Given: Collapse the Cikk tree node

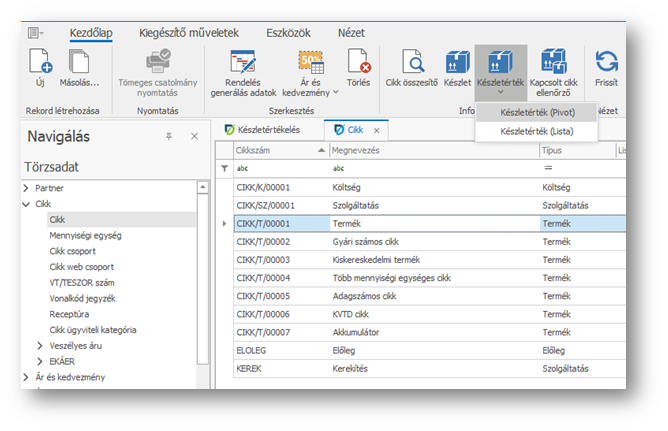Looking at the screenshot, I should [26, 203].
